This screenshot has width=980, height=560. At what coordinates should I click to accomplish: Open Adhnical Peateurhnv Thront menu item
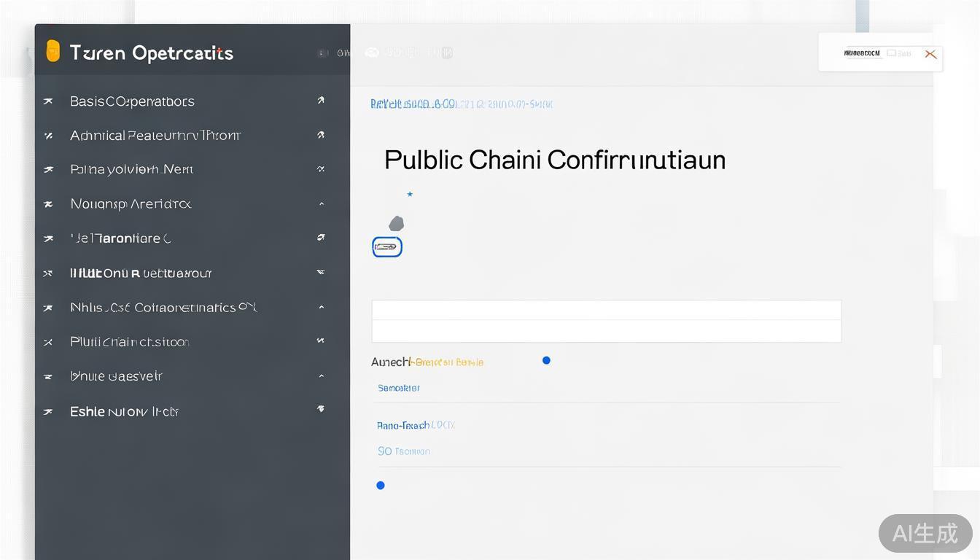155,135
